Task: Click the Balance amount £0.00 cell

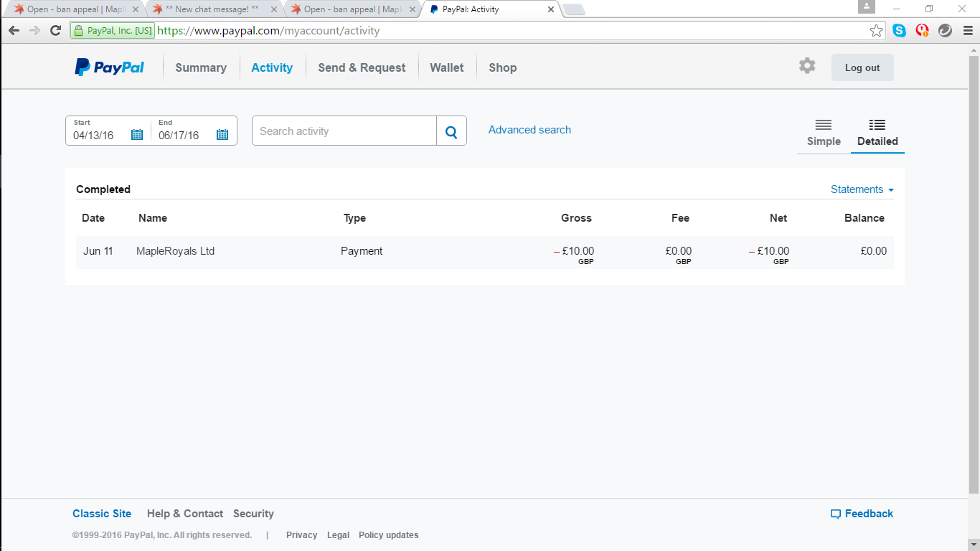Action: point(874,251)
